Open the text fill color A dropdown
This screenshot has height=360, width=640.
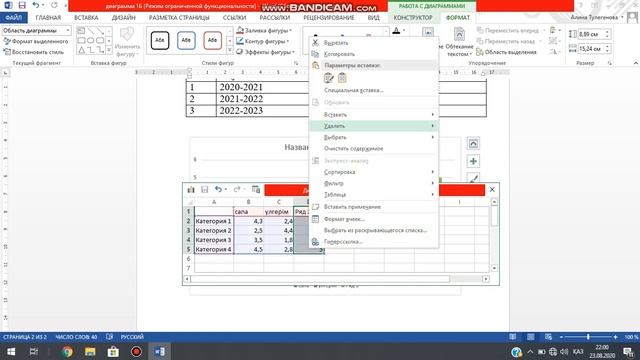[404, 31]
